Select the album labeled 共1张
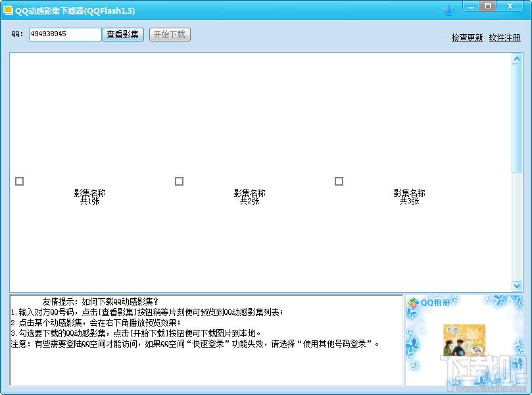 pos(90,197)
